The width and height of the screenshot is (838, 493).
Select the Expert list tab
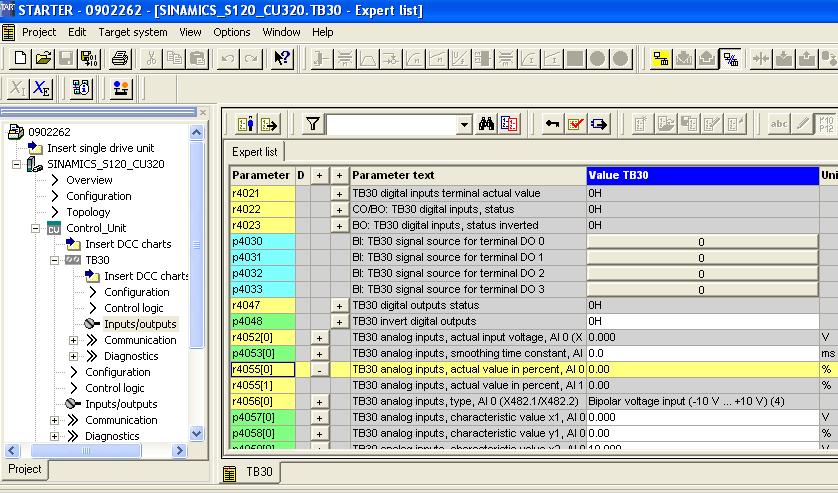(x=254, y=152)
